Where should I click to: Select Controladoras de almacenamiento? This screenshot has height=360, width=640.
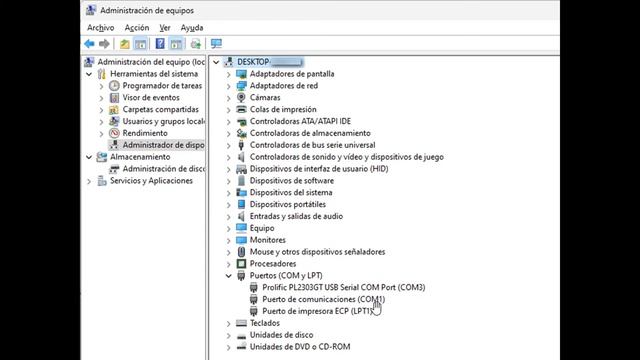310,133
